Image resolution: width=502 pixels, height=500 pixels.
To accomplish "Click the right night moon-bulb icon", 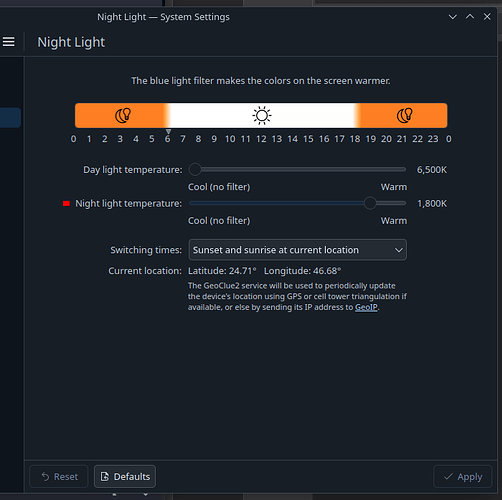I will [405, 115].
